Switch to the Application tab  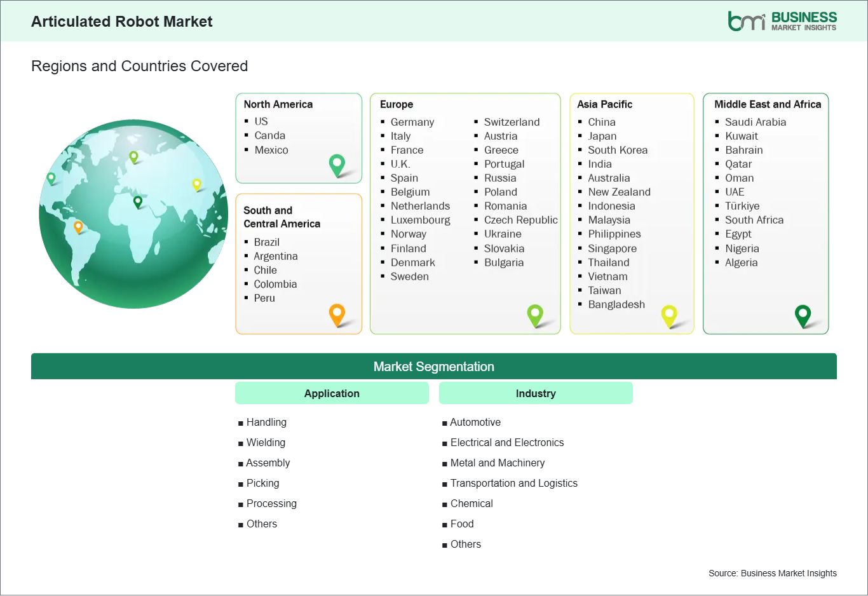tap(331, 393)
